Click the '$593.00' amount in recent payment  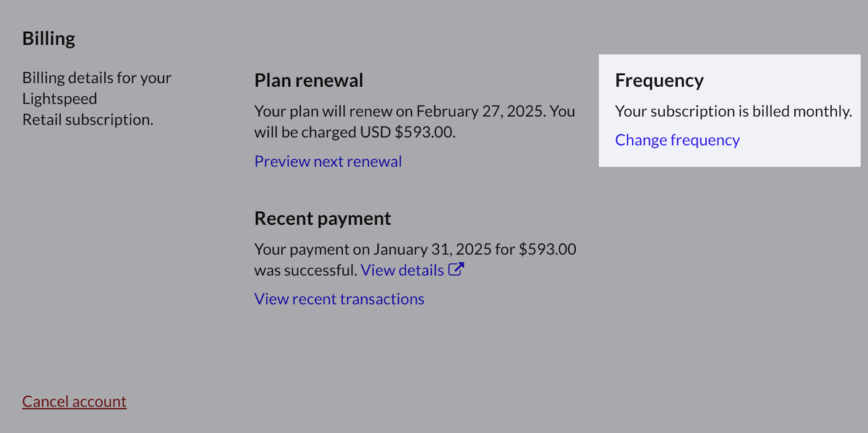click(548, 249)
